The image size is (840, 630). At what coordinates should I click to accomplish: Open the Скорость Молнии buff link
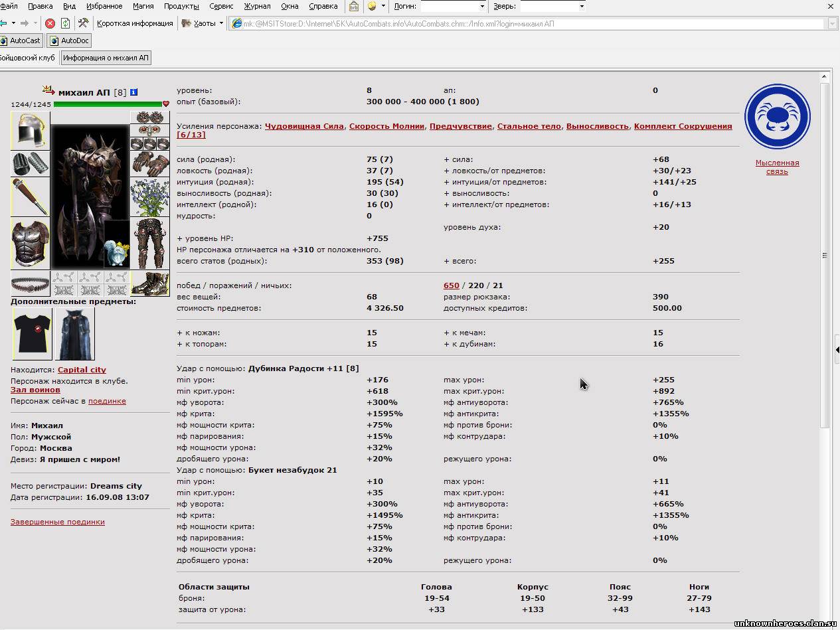386,126
